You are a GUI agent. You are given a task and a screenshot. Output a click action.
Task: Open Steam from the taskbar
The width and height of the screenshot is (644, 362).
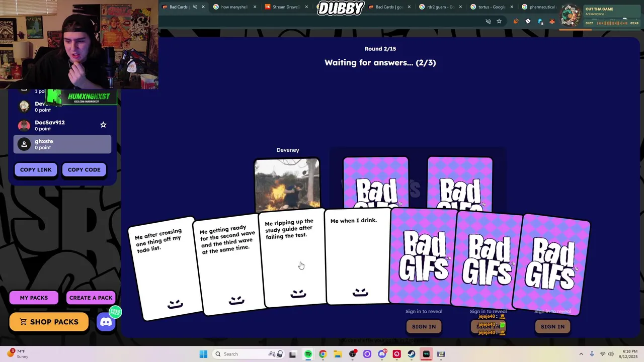pos(412,354)
